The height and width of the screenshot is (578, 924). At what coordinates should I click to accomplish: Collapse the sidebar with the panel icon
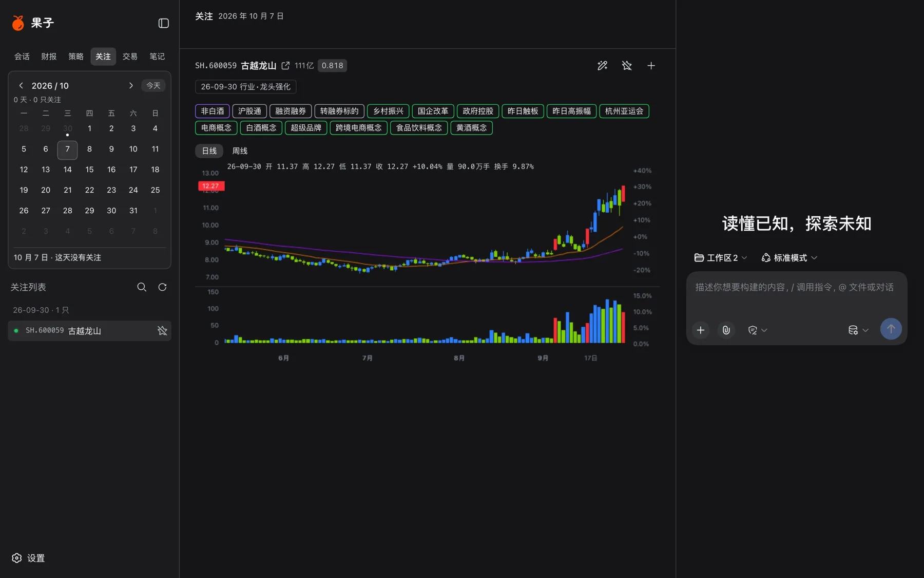pos(163,23)
